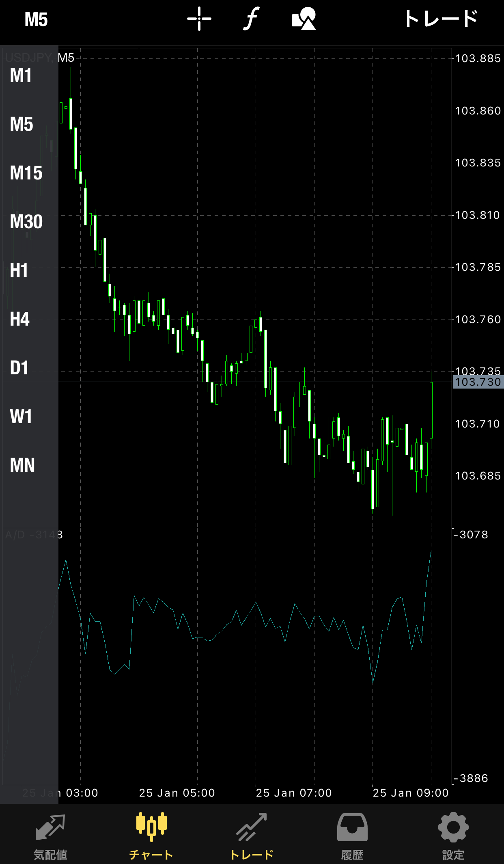Select the M1 timeframe
Viewport: 504px width, 864px height.
(x=21, y=76)
